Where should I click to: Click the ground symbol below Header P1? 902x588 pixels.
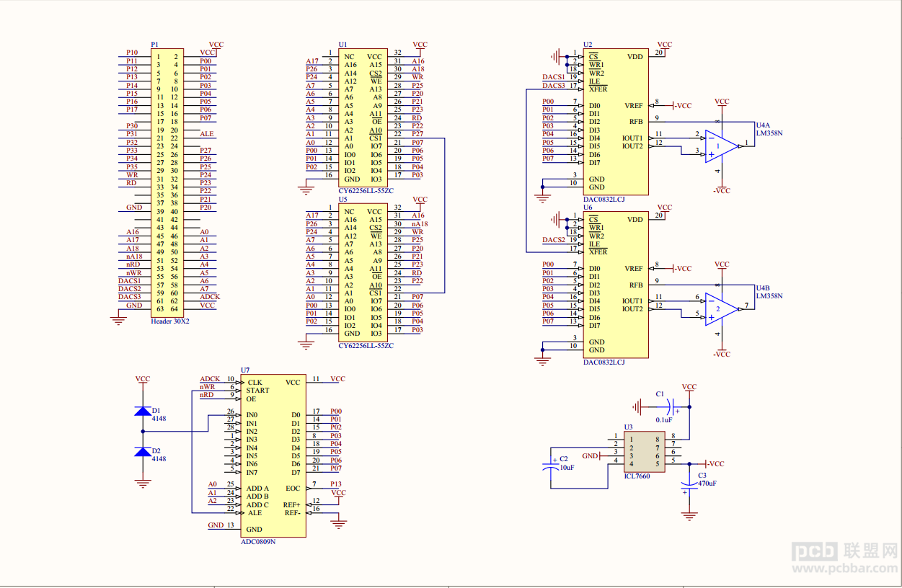(x=120, y=318)
